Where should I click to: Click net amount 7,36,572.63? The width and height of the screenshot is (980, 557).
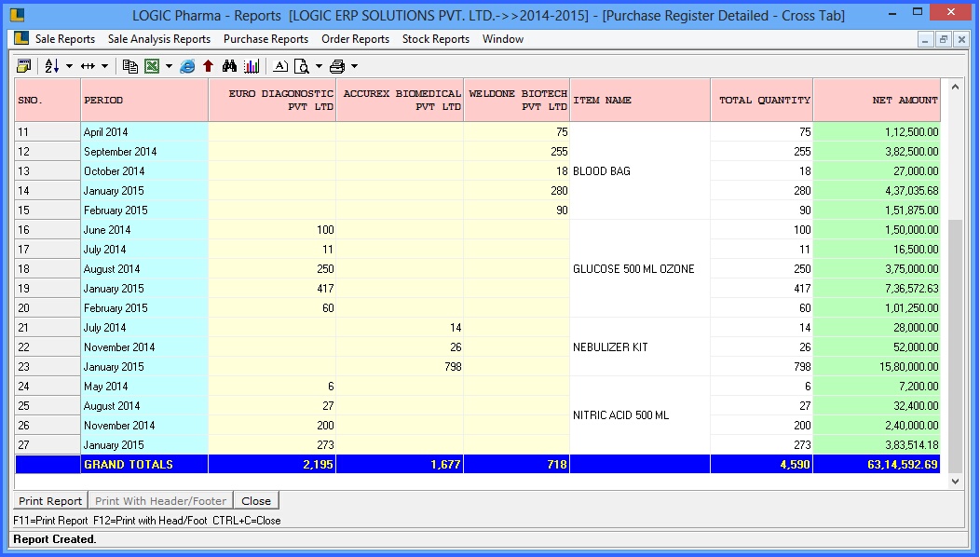(877, 288)
